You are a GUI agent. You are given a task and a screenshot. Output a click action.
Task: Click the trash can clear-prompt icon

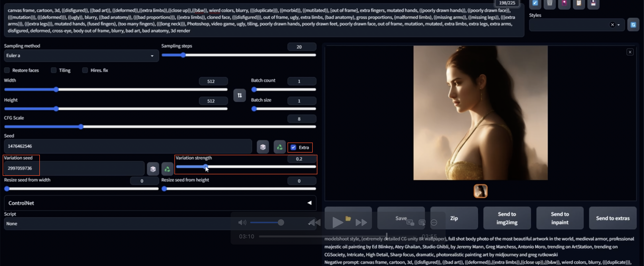point(549,3)
